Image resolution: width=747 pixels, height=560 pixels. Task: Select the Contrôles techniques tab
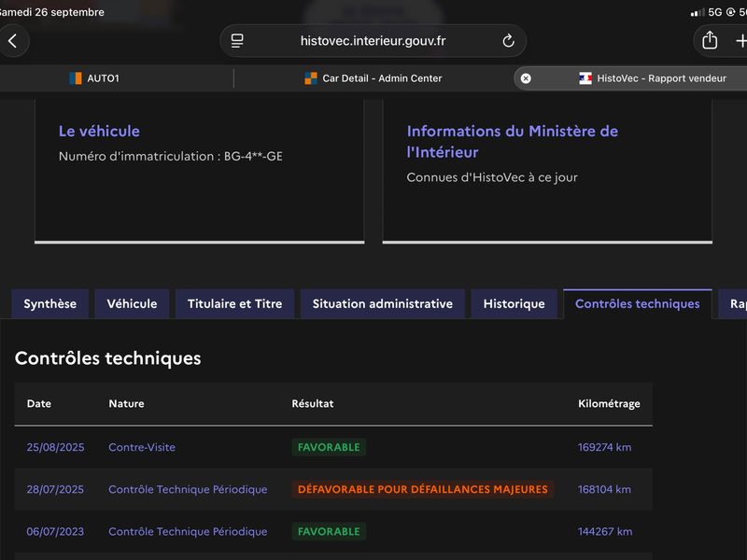click(x=638, y=304)
